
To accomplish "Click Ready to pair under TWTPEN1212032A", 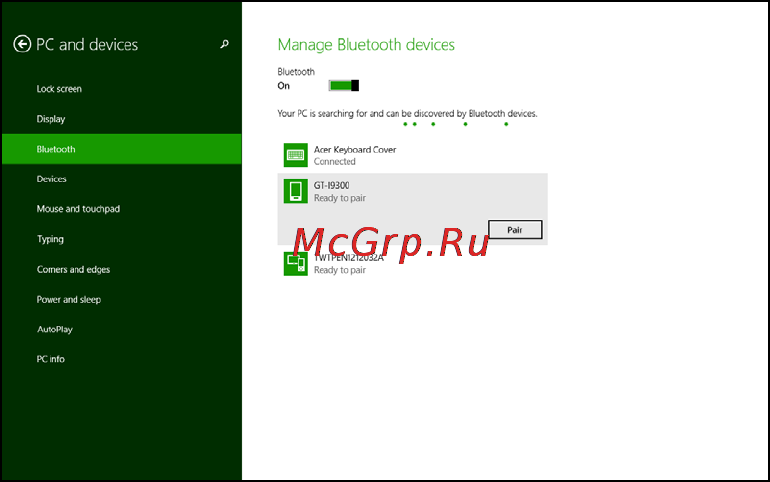I will coord(340,270).
